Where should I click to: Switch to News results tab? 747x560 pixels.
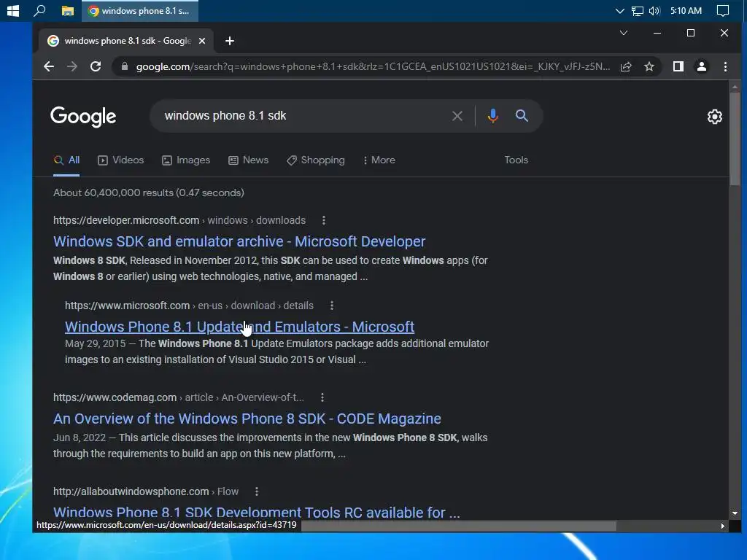pos(248,160)
